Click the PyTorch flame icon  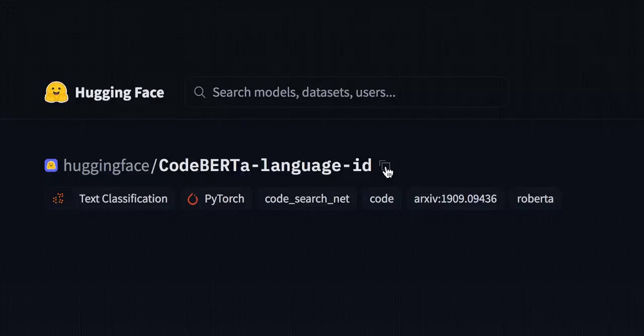point(193,199)
